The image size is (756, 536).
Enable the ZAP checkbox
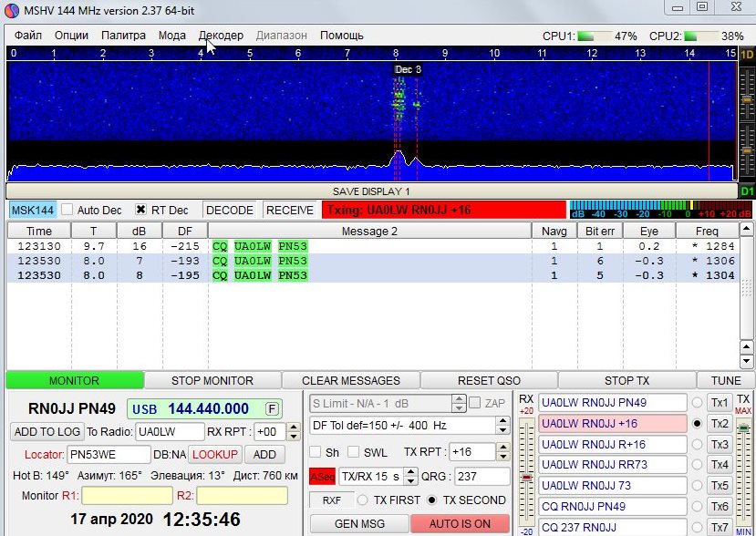(x=474, y=403)
